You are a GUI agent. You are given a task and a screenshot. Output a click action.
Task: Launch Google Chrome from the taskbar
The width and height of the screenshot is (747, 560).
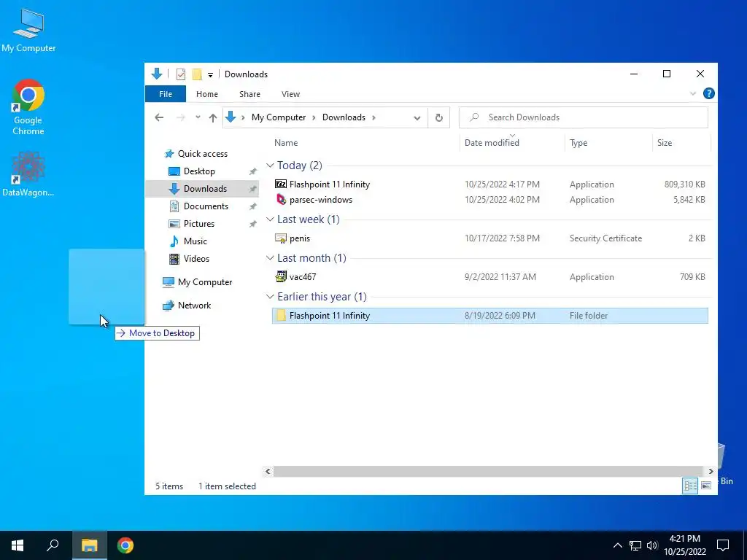coord(125,545)
